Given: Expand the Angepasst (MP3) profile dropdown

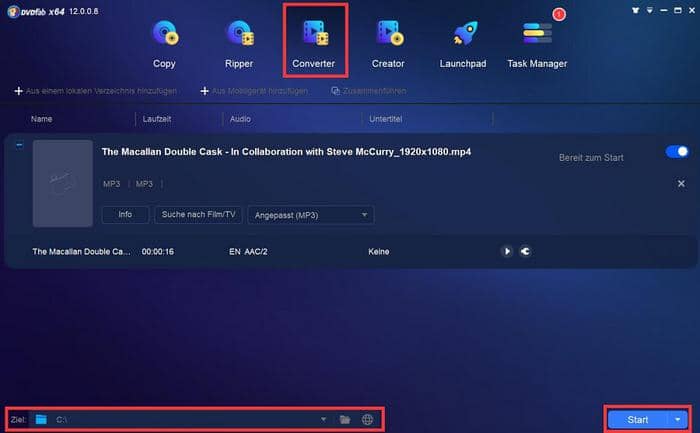Looking at the screenshot, I should [x=310, y=214].
